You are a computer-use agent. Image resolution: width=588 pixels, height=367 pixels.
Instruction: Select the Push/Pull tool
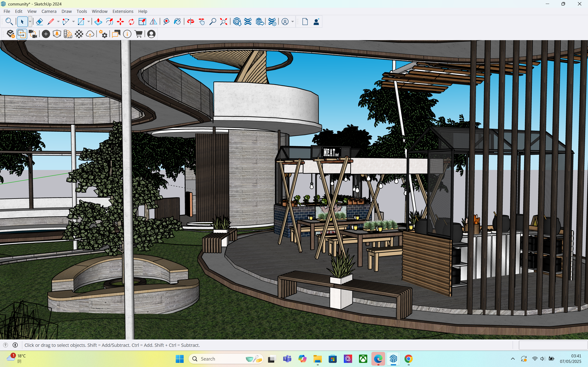point(98,22)
